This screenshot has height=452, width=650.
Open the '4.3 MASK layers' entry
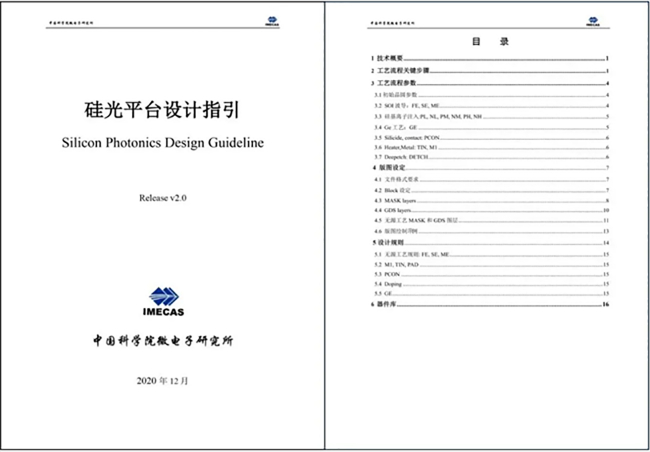coord(391,200)
